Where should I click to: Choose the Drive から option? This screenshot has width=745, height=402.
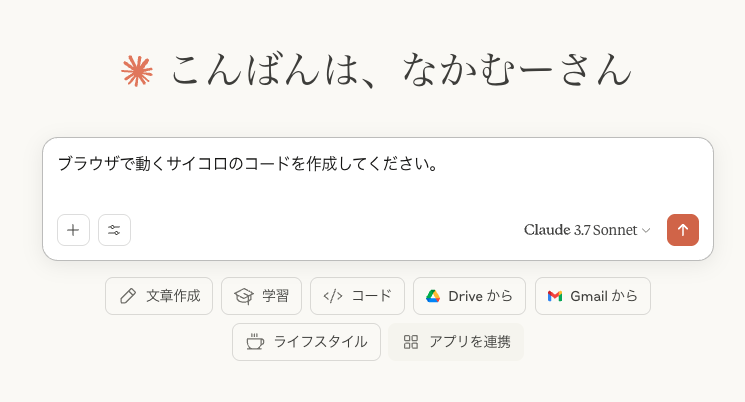click(x=469, y=296)
